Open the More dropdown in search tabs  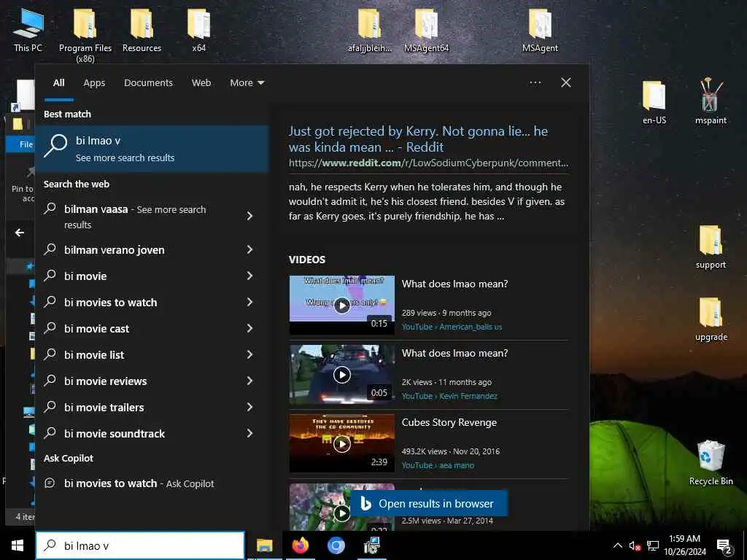247,83
